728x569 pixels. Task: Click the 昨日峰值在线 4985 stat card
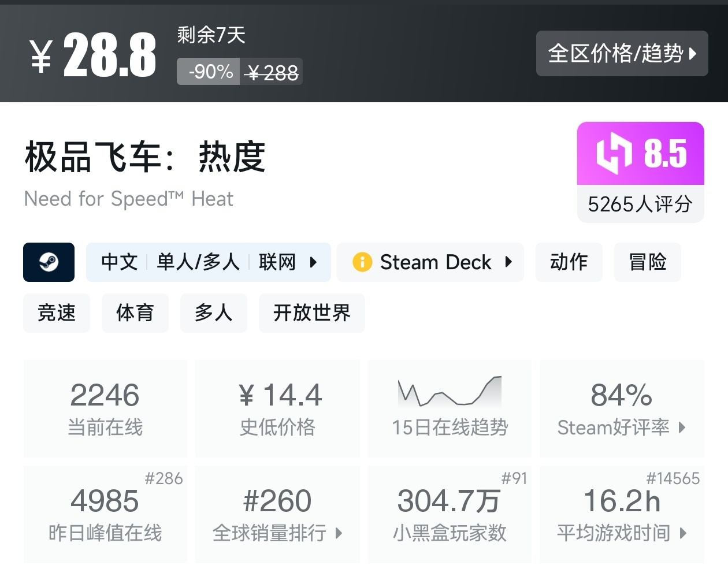(x=105, y=514)
